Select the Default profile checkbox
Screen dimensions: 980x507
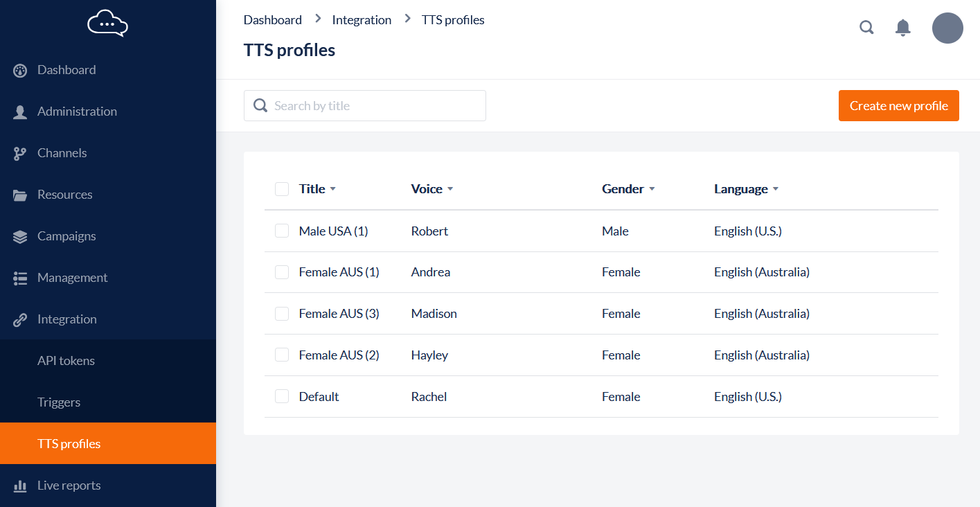[x=282, y=396]
